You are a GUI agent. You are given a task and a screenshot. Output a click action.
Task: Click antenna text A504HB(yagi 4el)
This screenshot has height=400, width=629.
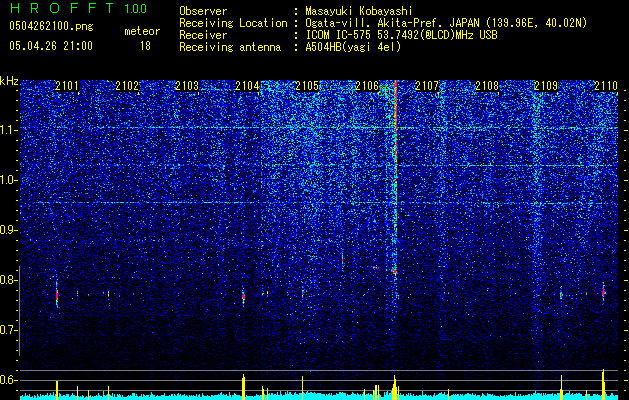pyautogui.click(x=353, y=47)
